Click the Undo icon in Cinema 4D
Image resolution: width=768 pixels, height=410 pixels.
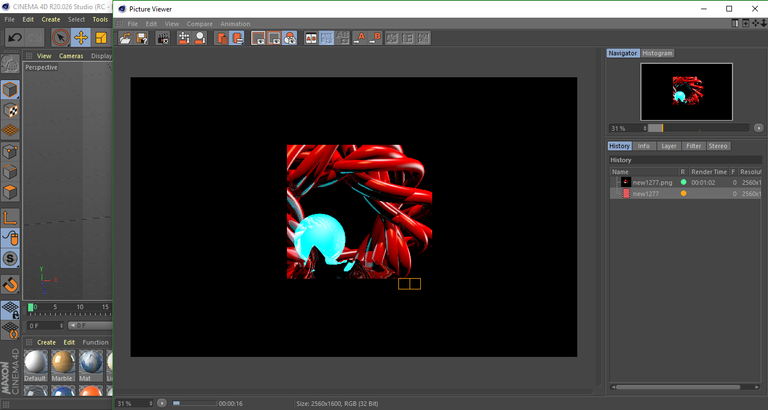[x=15, y=37]
